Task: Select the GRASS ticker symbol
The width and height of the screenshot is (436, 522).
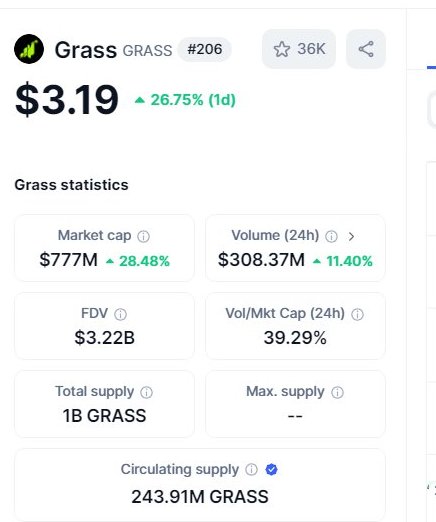Action: [147, 51]
